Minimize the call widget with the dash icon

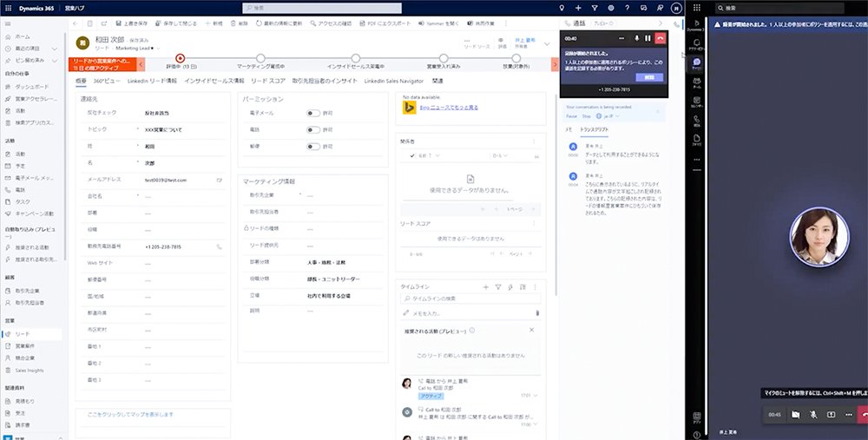621,38
